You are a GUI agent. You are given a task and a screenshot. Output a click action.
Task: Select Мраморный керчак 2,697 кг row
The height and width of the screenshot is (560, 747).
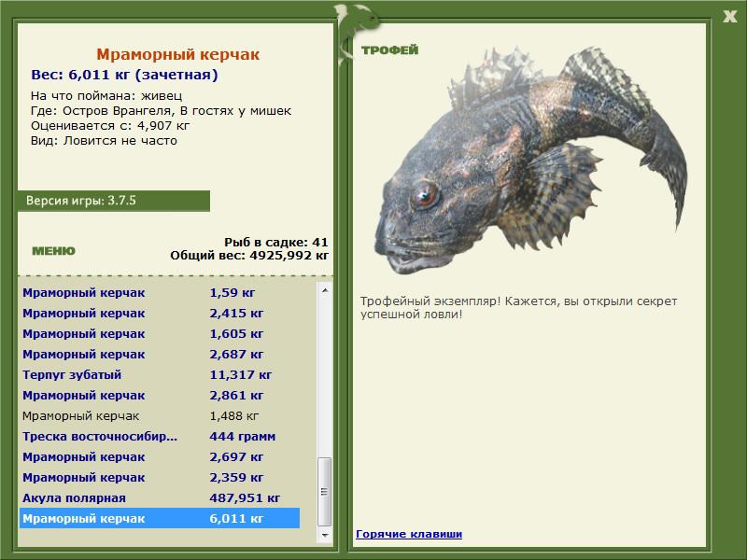click(160, 456)
